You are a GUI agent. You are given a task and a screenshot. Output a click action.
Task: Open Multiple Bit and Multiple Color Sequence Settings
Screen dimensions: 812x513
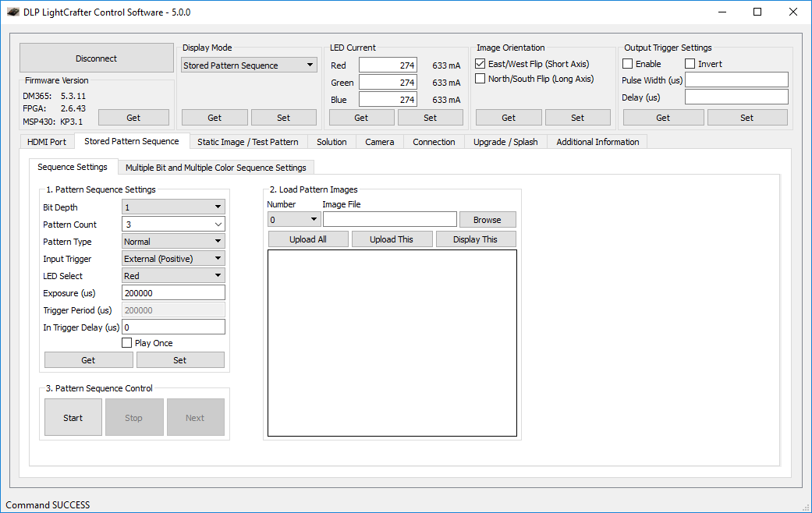[x=215, y=168]
